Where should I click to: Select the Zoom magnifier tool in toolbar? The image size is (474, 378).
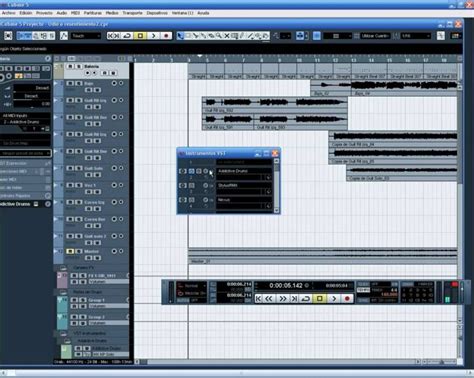tap(219, 36)
